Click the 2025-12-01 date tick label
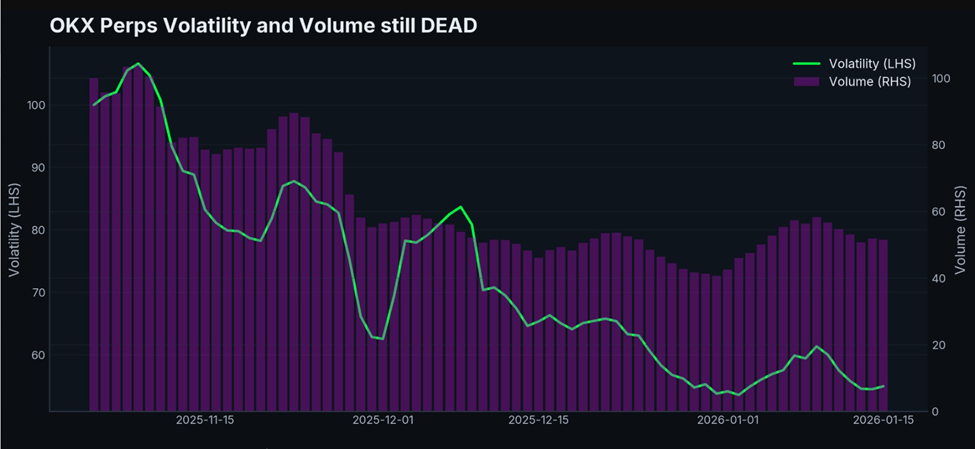Image resolution: width=975 pixels, height=449 pixels. tap(383, 421)
